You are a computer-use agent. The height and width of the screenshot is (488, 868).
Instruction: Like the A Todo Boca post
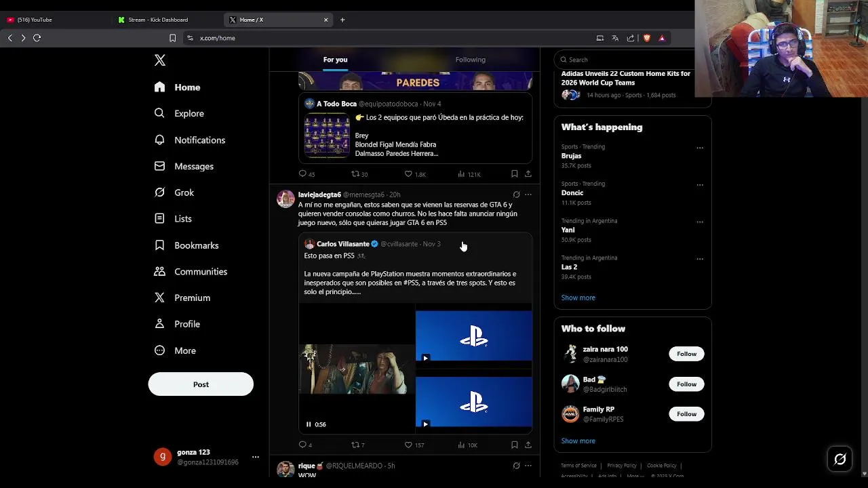408,174
